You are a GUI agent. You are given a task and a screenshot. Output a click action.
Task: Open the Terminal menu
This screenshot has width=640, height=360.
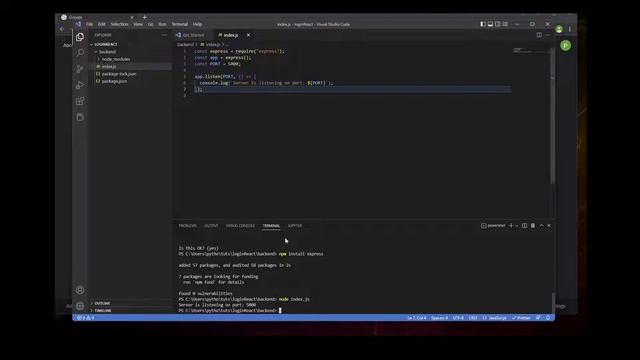pos(180,24)
